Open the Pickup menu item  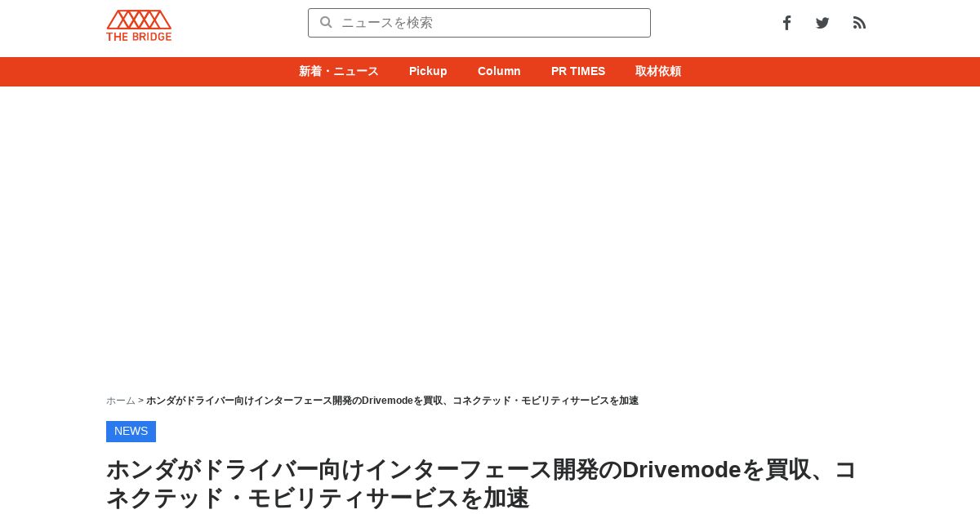(x=428, y=71)
